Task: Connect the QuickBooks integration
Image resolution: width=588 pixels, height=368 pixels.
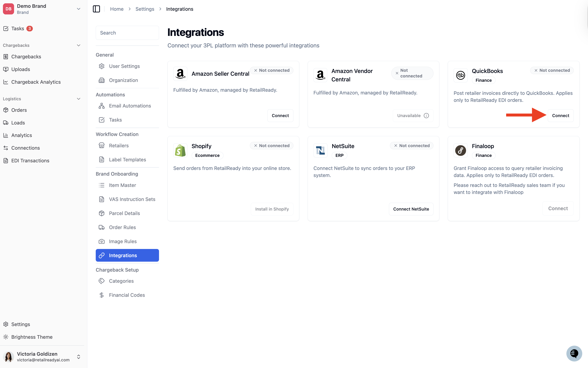Action: (x=560, y=116)
